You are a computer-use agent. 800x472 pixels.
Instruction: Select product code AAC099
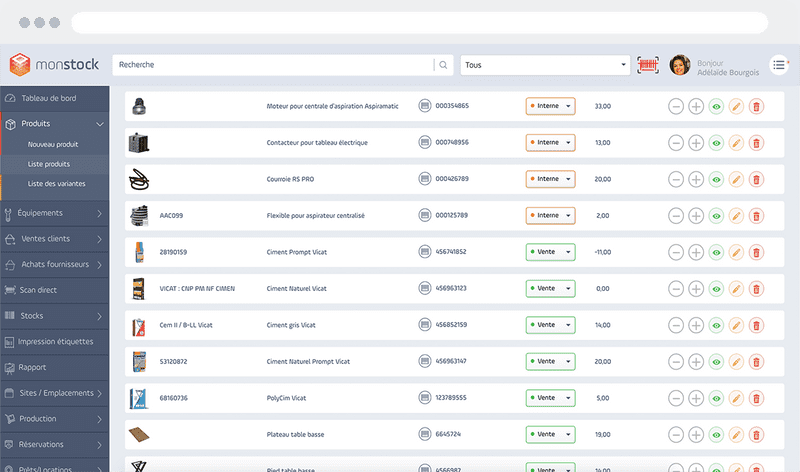(x=171, y=216)
